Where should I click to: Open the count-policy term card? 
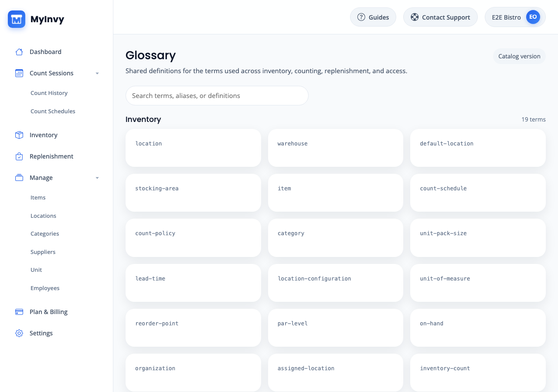click(193, 237)
